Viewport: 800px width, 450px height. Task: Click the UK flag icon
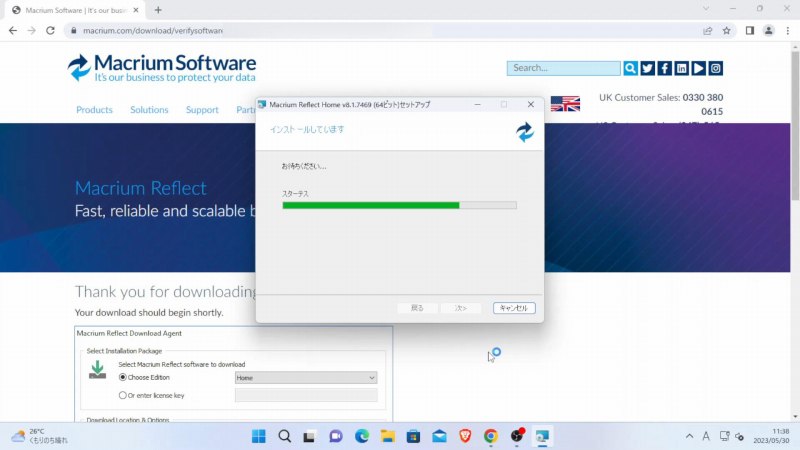(x=565, y=104)
